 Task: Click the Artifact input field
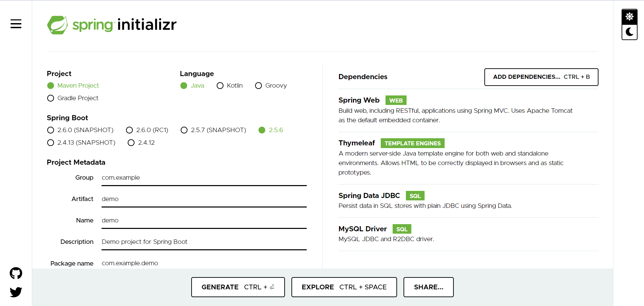coord(204,199)
